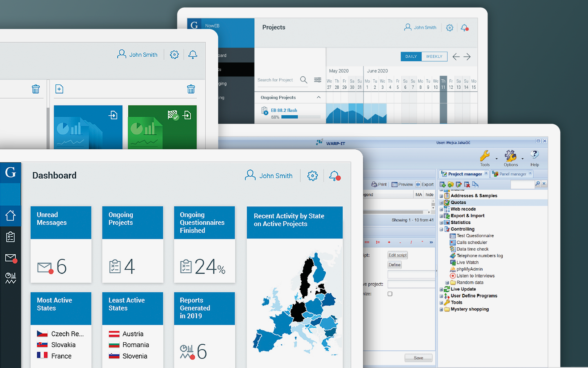588x368 pixels.
Task: Switch to Project manager tab
Action: tap(465, 174)
